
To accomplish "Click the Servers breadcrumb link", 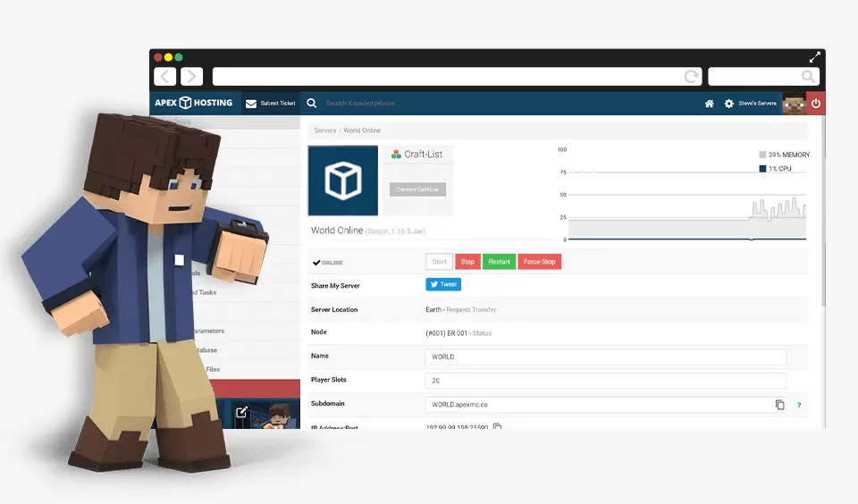I will (x=325, y=130).
